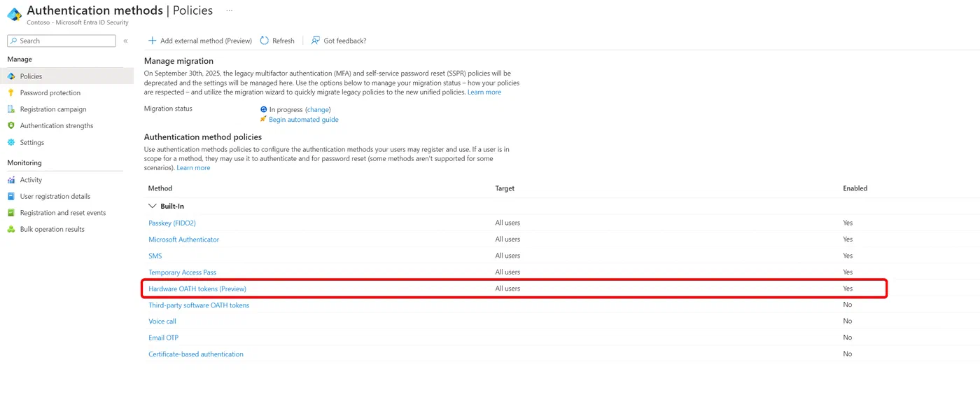The height and width of the screenshot is (402, 980).
Task: Open Temporary Access Pass method
Action: [x=182, y=272]
